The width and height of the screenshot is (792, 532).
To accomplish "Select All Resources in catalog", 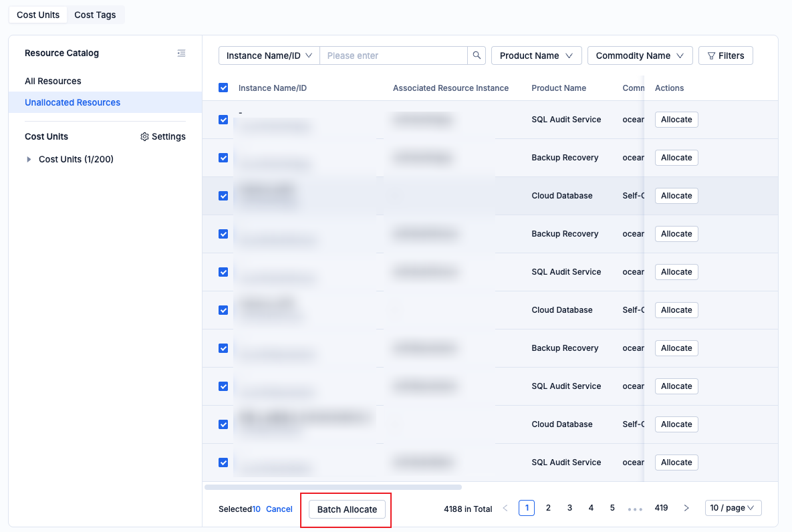I will (53, 81).
